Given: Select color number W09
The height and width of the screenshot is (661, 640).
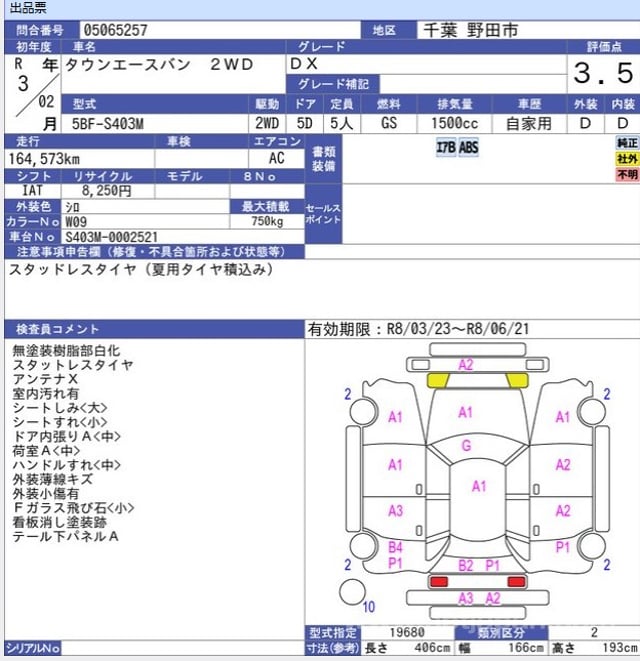Looking at the screenshot, I should coord(76,222).
